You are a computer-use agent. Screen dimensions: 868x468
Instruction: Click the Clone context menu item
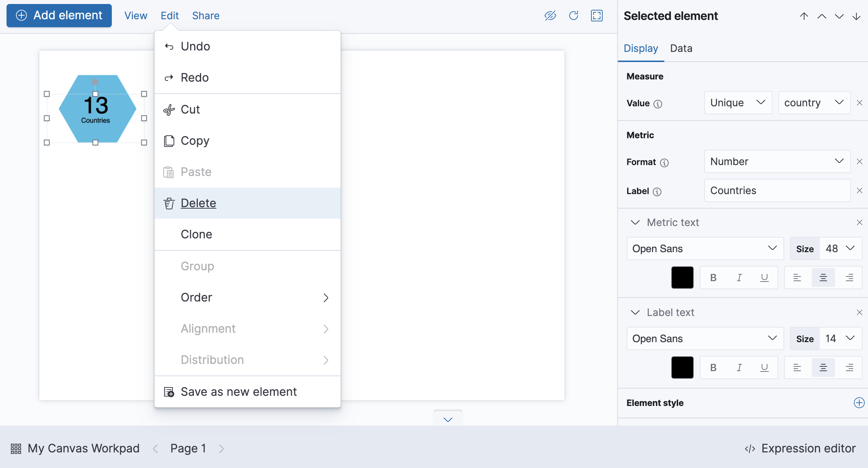click(x=197, y=234)
